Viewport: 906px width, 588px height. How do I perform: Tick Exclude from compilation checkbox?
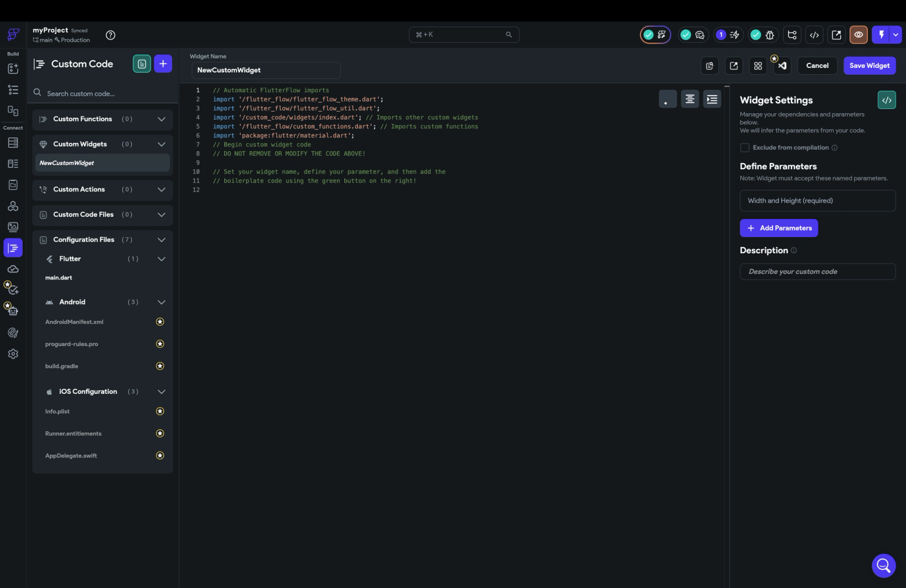point(745,148)
